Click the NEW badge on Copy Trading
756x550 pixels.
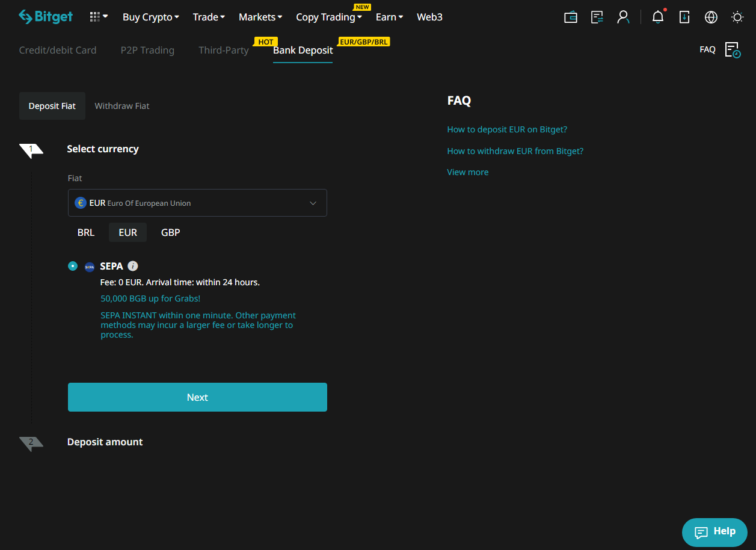pos(363,7)
